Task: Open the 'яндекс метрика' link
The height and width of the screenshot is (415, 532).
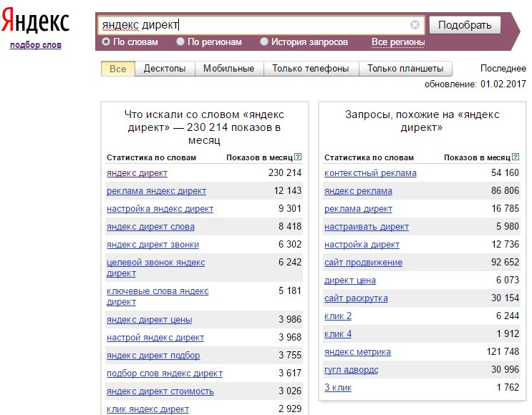Action: pyautogui.click(x=357, y=352)
